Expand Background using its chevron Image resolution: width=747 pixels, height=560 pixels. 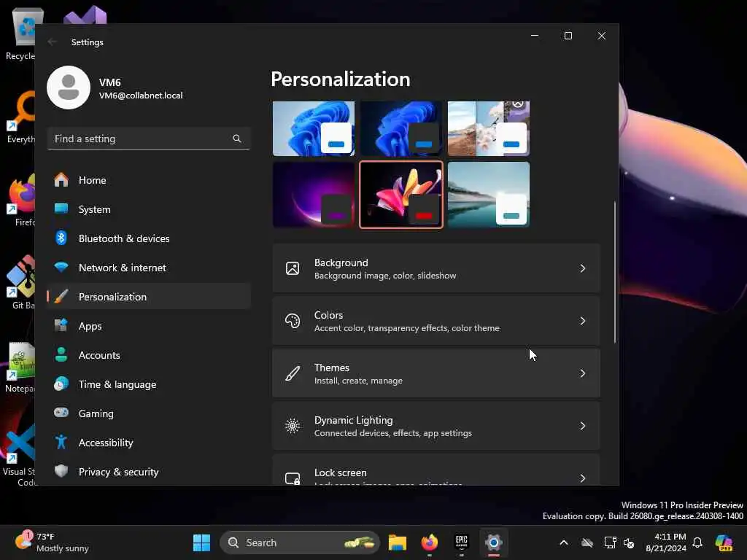(582, 268)
